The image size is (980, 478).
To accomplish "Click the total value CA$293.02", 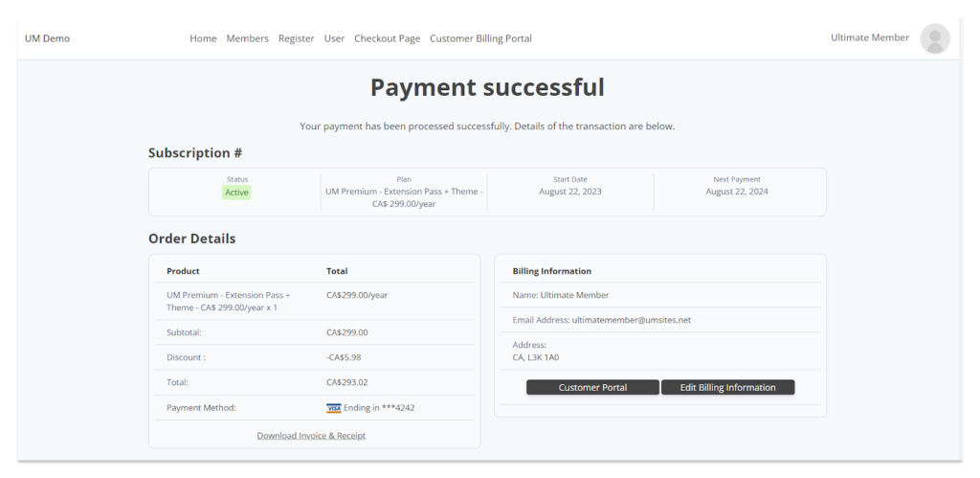I will [x=346, y=382].
